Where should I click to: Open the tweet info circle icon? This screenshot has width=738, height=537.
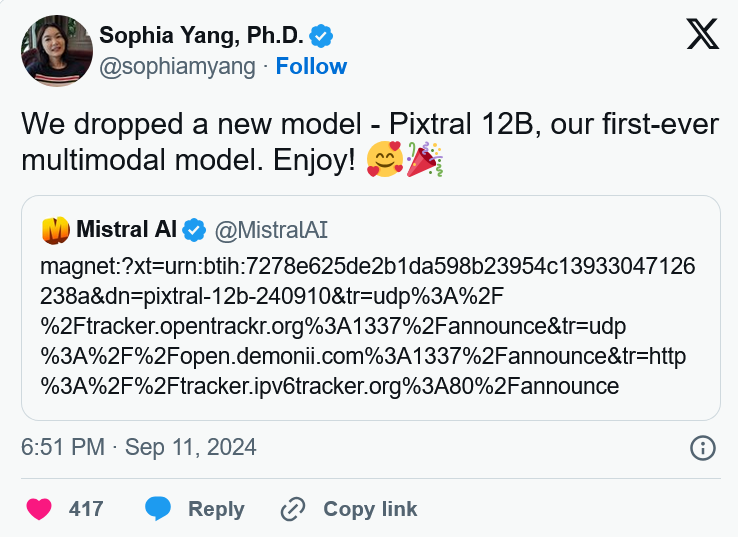703,447
